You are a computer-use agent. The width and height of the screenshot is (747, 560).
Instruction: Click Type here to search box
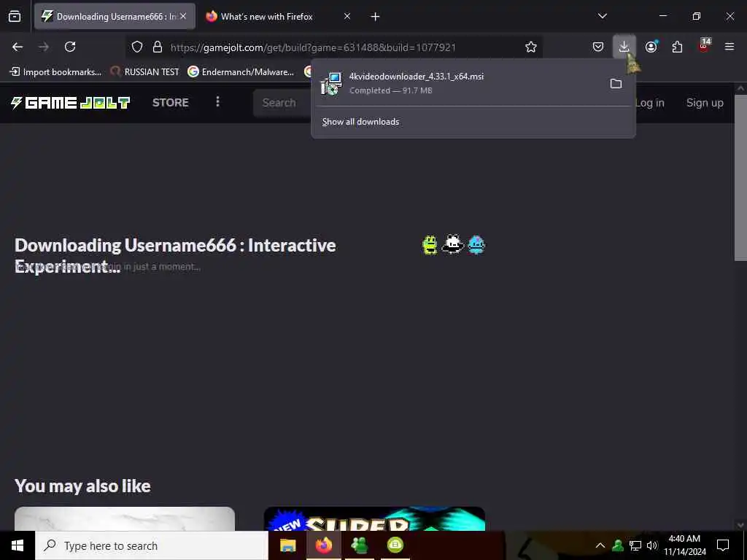point(152,545)
